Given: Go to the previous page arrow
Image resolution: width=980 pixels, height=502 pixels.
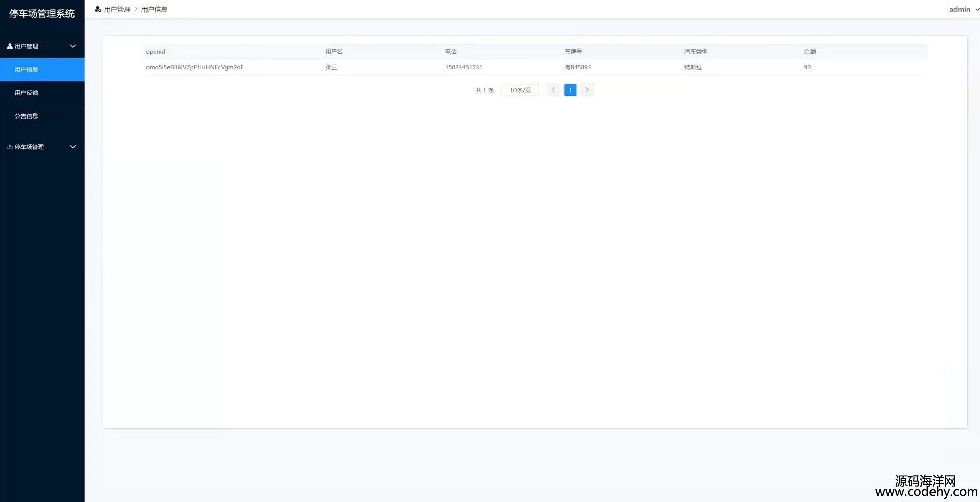Looking at the screenshot, I should (553, 90).
